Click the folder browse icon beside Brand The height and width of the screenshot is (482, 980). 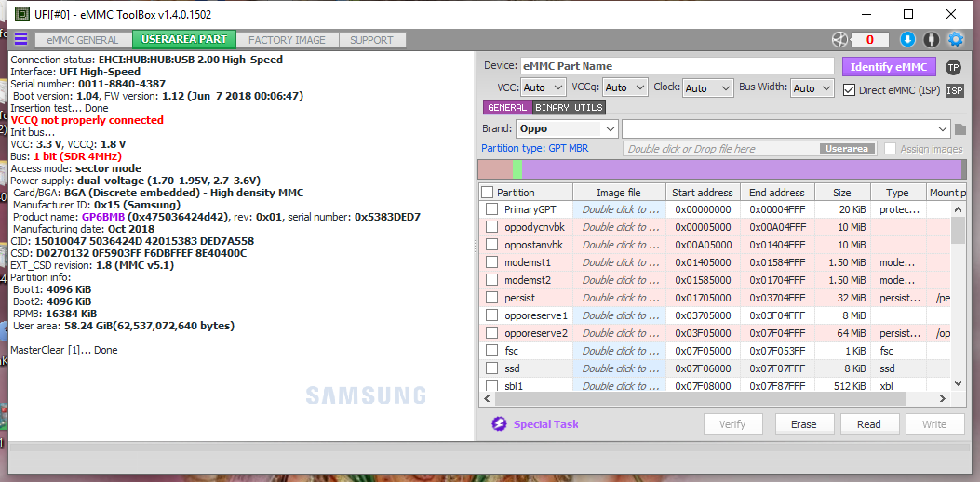click(960, 129)
